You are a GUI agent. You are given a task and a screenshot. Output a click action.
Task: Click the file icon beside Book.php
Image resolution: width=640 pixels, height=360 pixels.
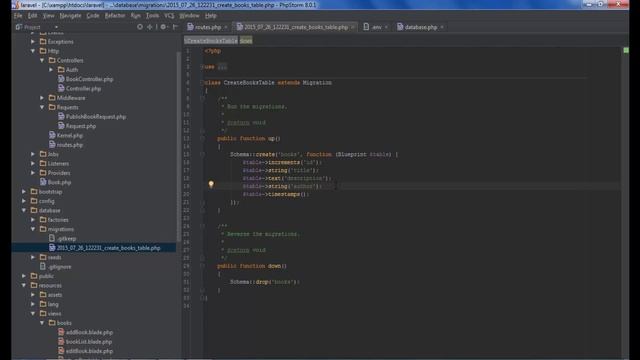pyautogui.click(x=43, y=182)
